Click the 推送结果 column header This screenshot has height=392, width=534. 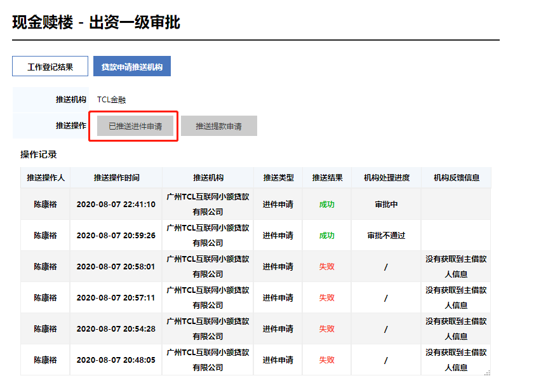pos(327,178)
